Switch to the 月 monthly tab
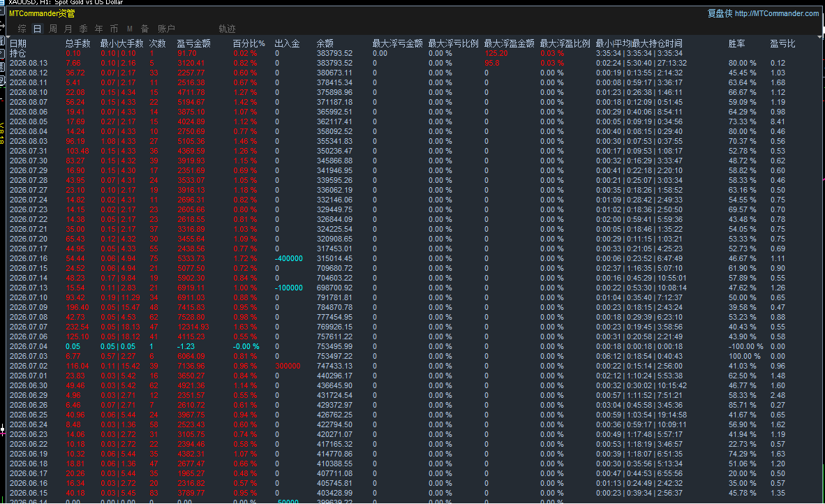Viewport: 825px width, 504px height. (x=68, y=29)
